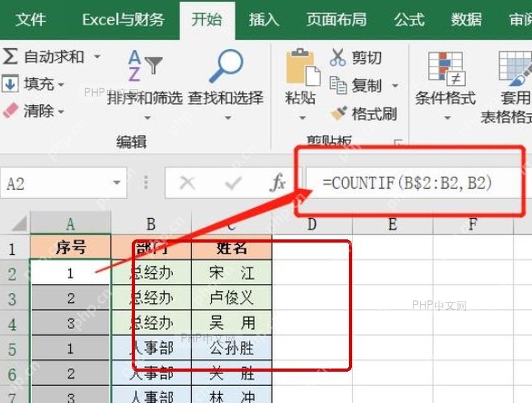The width and height of the screenshot is (532, 403).
Task: Click the 套用表格格式 table icon
Action: 515,68
